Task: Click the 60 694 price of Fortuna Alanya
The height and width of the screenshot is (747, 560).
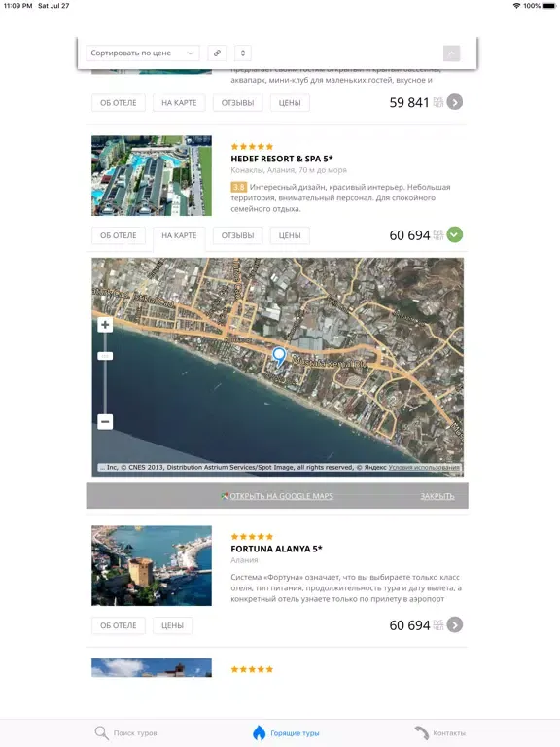Action: point(409,625)
